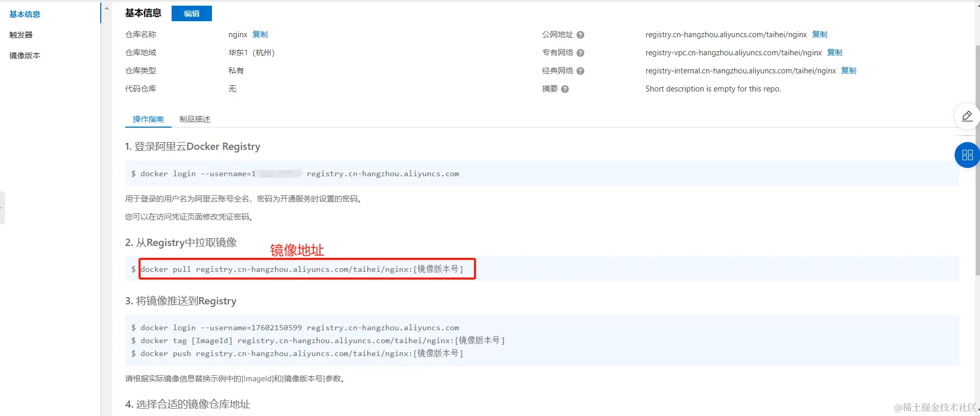Click the registry.cn-hangzhou public address text
Viewport: 980px width, 416px height.
tap(726, 34)
